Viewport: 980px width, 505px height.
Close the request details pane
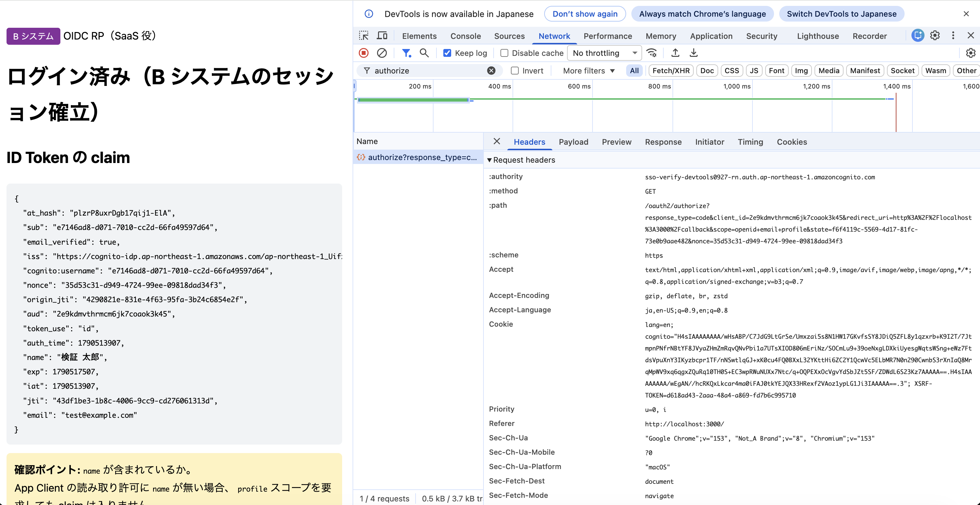tap(497, 141)
